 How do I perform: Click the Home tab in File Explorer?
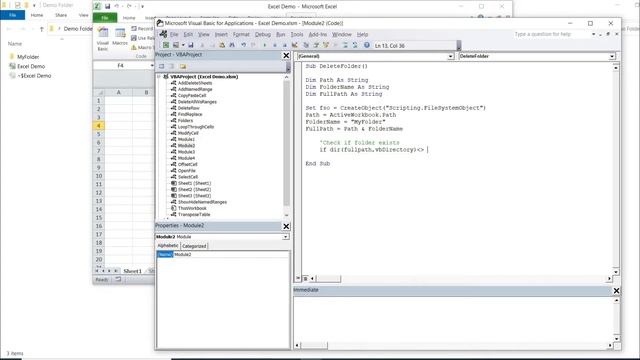37,15
